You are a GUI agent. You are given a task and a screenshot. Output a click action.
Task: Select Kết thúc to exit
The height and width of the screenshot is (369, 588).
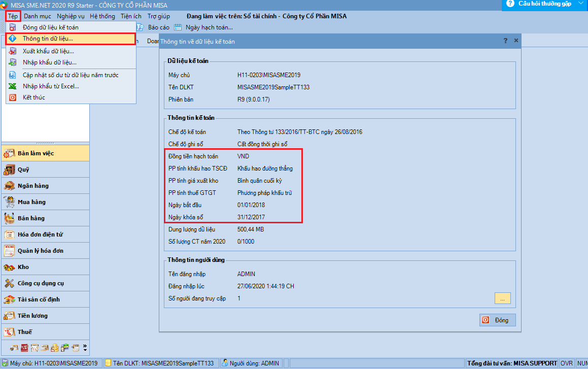[71, 97]
